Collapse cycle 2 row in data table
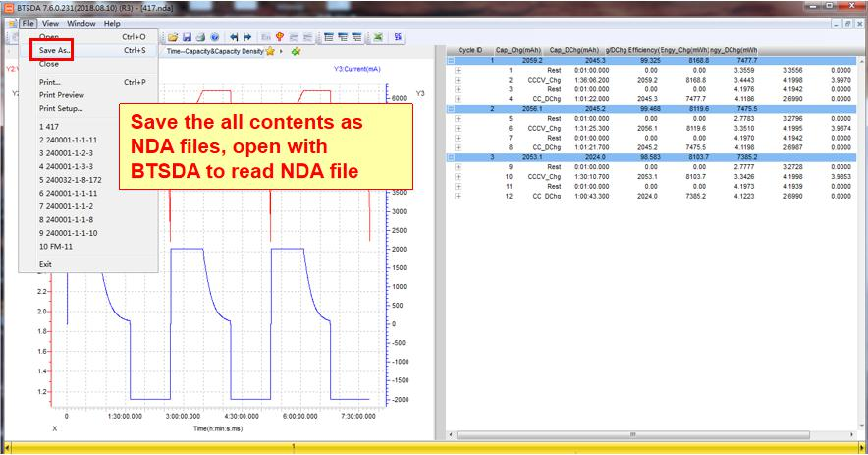The width and height of the screenshot is (868, 455). click(x=451, y=109)
